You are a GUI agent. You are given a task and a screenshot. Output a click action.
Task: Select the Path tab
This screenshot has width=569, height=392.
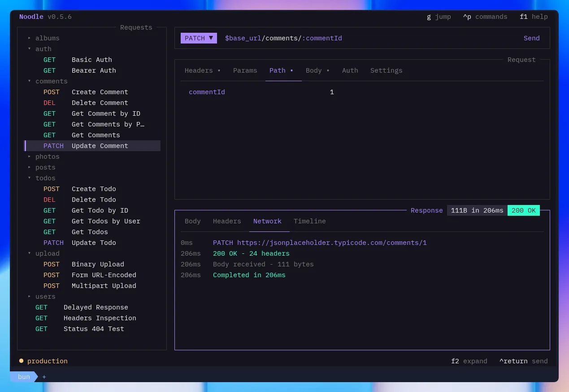(x=282, y=70)
